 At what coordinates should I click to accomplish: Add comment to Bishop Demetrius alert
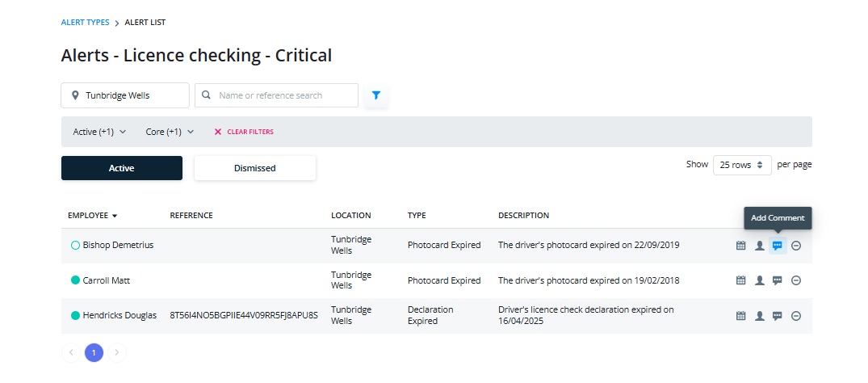pos(778,246)
